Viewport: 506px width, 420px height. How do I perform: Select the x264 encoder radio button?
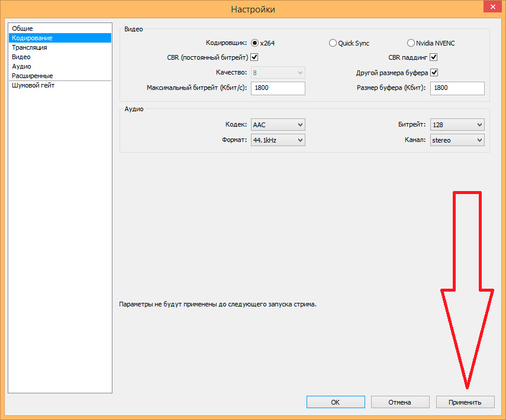coord(255,43)
